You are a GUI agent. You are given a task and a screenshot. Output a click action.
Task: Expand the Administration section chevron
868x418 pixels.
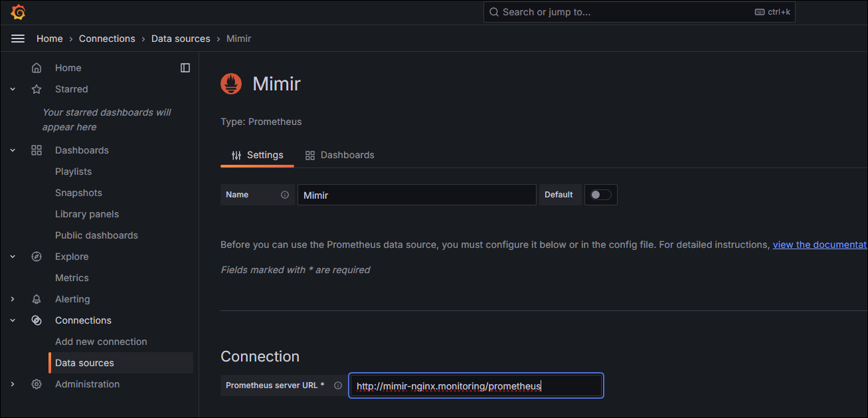(13, 384)
